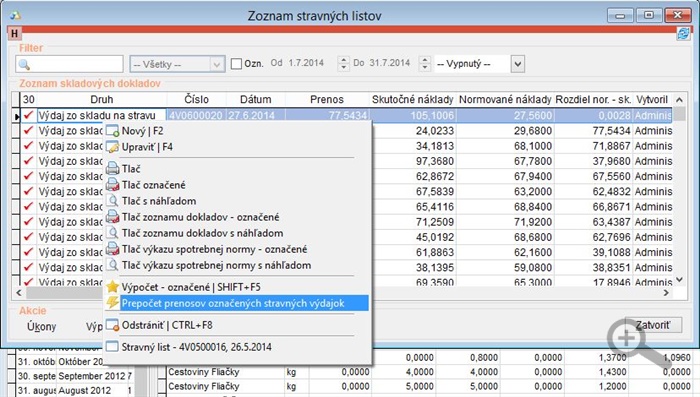
Task: Toggle red checkmark in row with 34,1813
Action: (29, 146)
